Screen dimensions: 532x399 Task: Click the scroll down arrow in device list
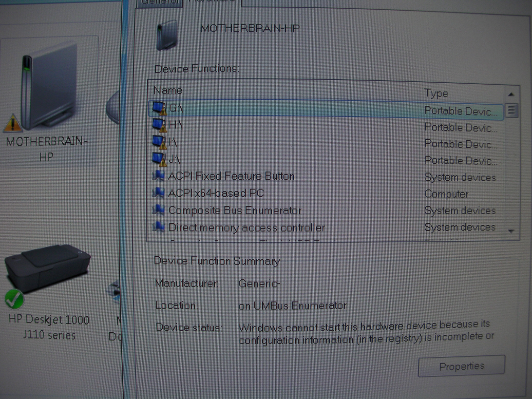tap(511, 231)
